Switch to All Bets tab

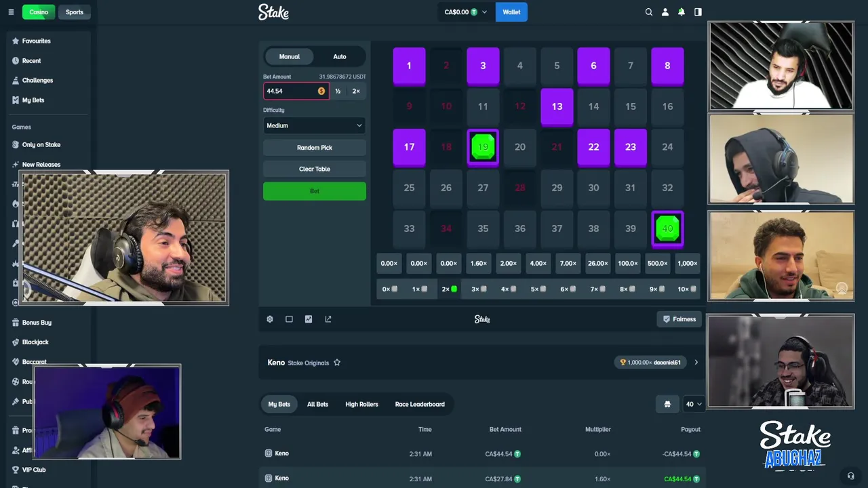point(317,404)
